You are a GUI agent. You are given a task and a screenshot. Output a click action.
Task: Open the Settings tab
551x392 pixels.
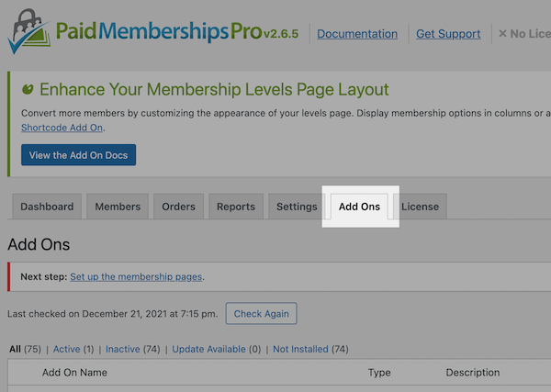[x=297, y=207]
